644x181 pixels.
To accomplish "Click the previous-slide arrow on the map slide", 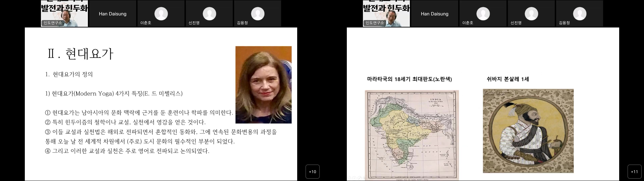I will pos(349,178).
